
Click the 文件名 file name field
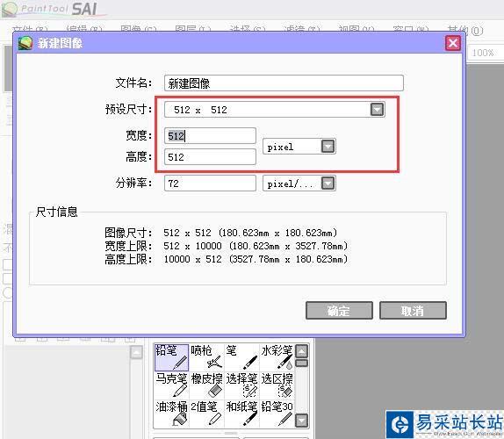(284, 83)
